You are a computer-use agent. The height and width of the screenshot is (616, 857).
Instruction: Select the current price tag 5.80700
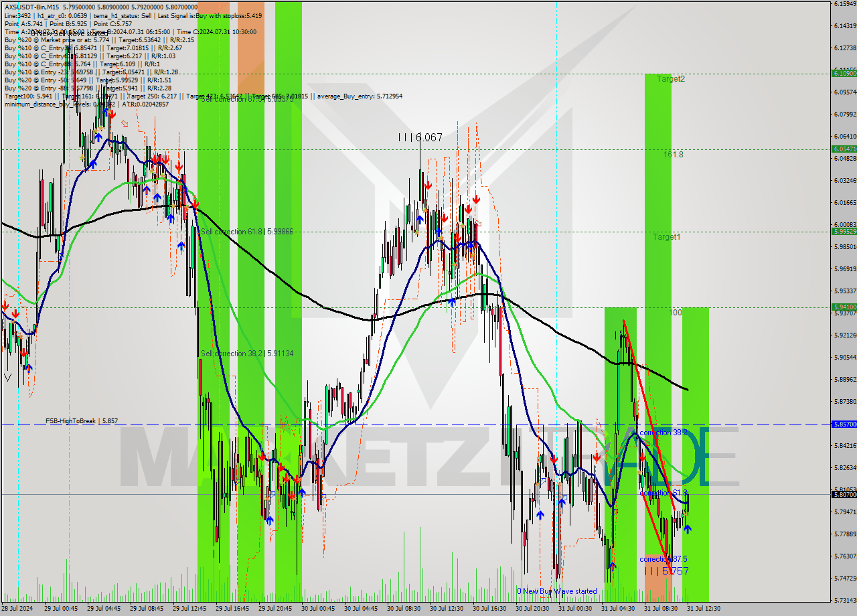click(843, 494)
